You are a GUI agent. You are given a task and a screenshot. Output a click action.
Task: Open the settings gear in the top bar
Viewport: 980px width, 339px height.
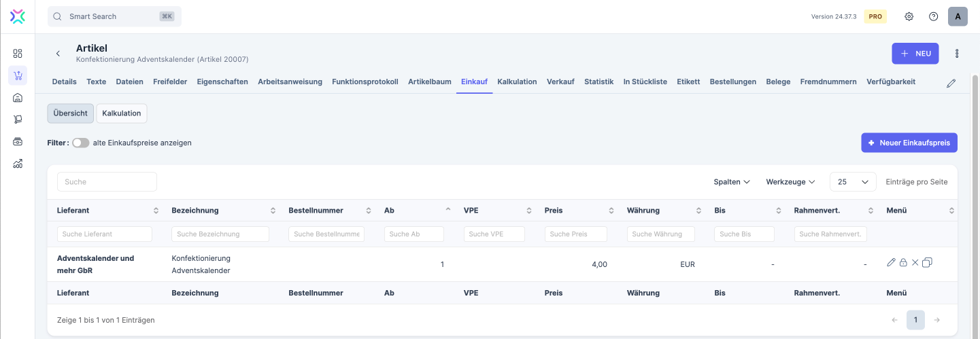coord(909,16)
